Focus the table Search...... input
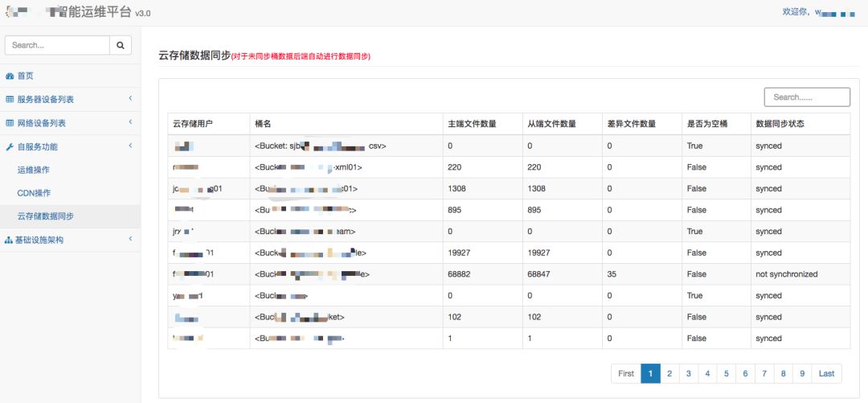Screen dimensions: 868x403 point(807,97)
